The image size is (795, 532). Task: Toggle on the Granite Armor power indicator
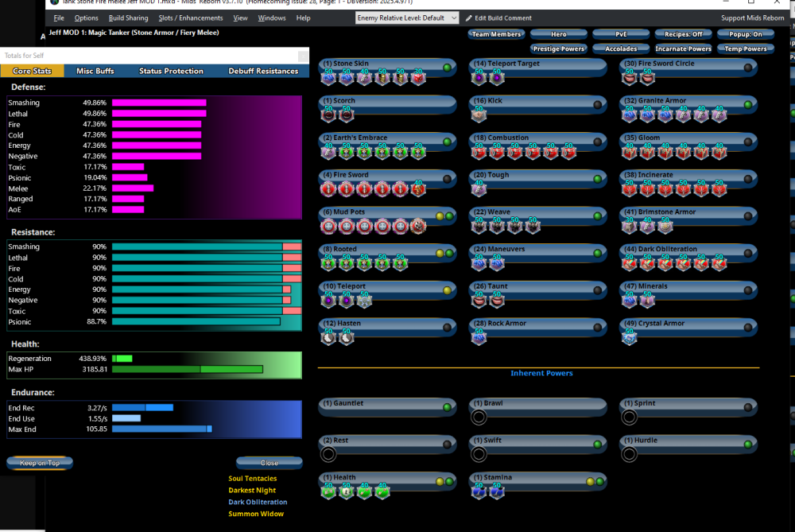point(748,105)
